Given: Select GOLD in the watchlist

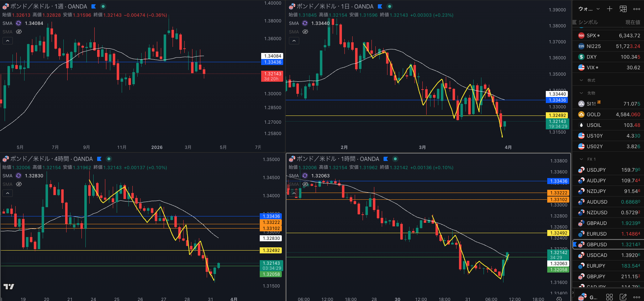Looking at the screenshot, I should 593,114.
